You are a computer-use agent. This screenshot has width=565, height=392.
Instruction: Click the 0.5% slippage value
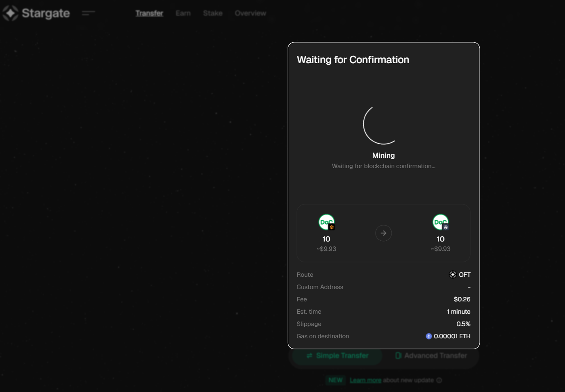[463, 324]
